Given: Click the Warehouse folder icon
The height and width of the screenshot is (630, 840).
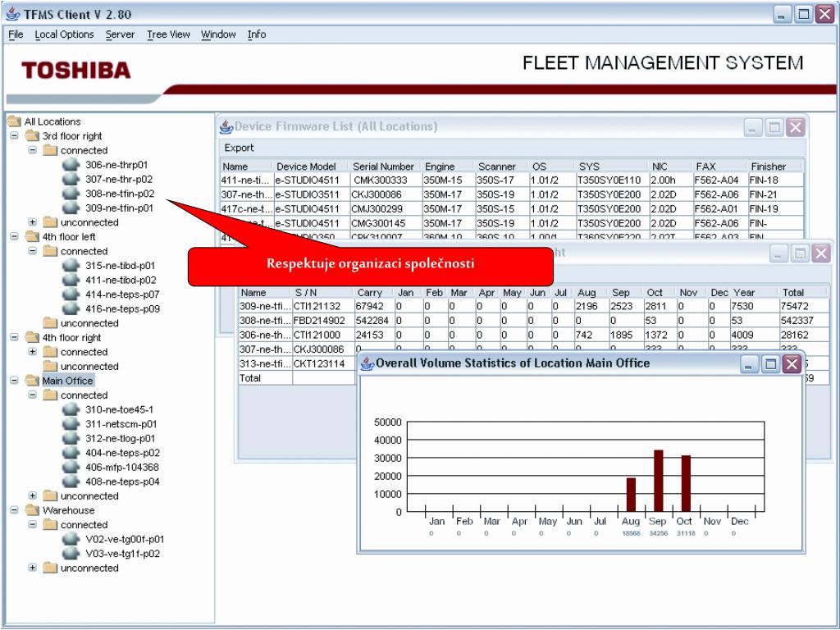Looking at the screenshot, I should [x=32, y=510].
